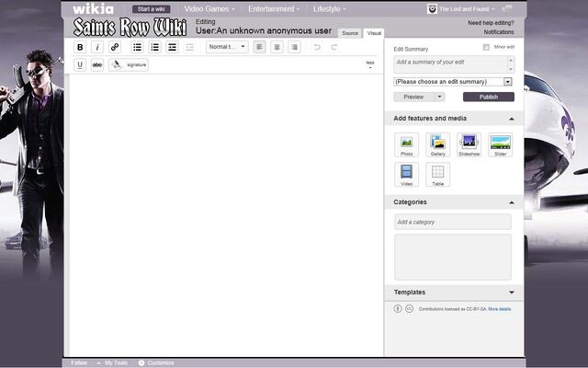Publish the edit
Viewport: 588px width, 368px height.
[x=489, y=97]
